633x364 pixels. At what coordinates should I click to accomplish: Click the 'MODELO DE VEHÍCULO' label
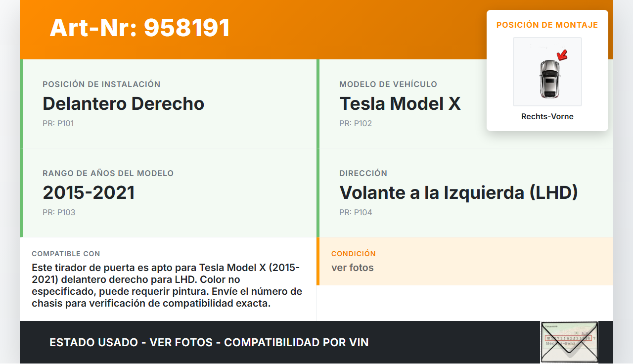point(388,84)
